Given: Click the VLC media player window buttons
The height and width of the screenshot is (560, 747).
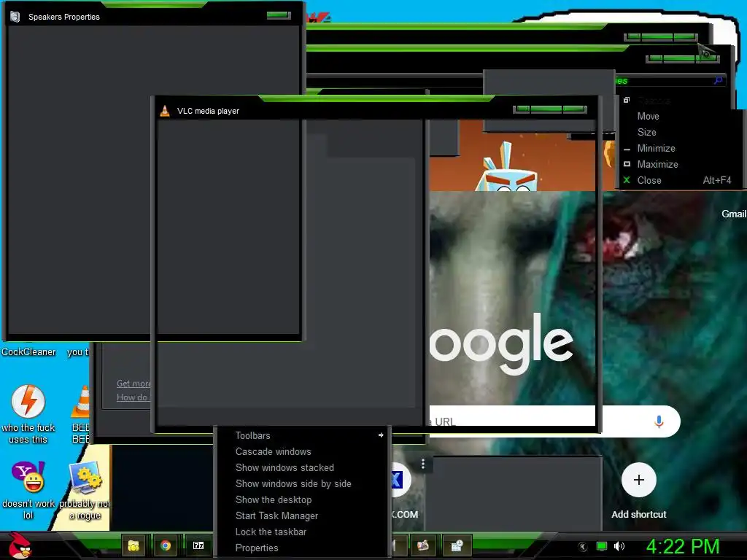Looking at the screenshot, I should point(550,109).
